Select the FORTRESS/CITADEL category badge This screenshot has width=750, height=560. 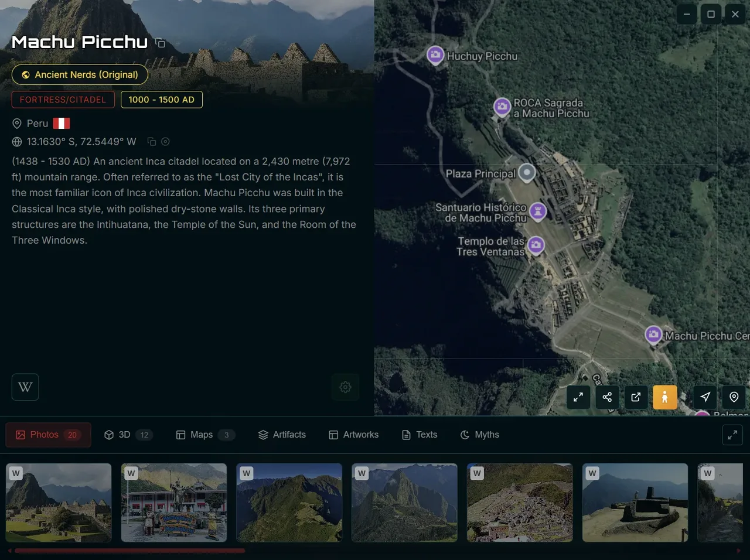63,100
